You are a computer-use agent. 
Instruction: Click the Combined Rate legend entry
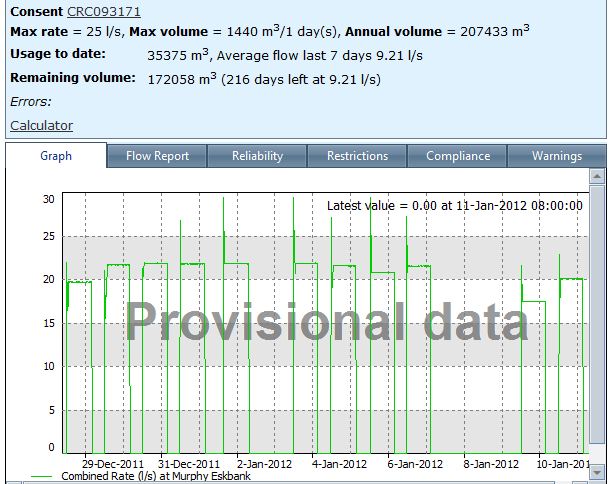pyautogui.click(x=141, y=476)
